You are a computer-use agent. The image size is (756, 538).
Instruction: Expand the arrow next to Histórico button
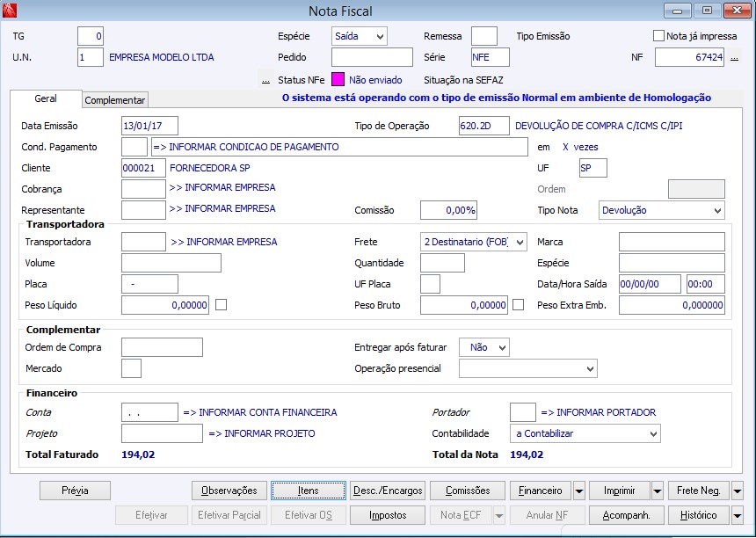pos(738,515)
